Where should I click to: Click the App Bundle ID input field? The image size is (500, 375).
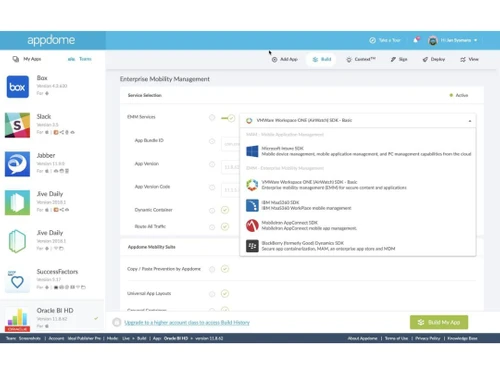pos(230,144)
